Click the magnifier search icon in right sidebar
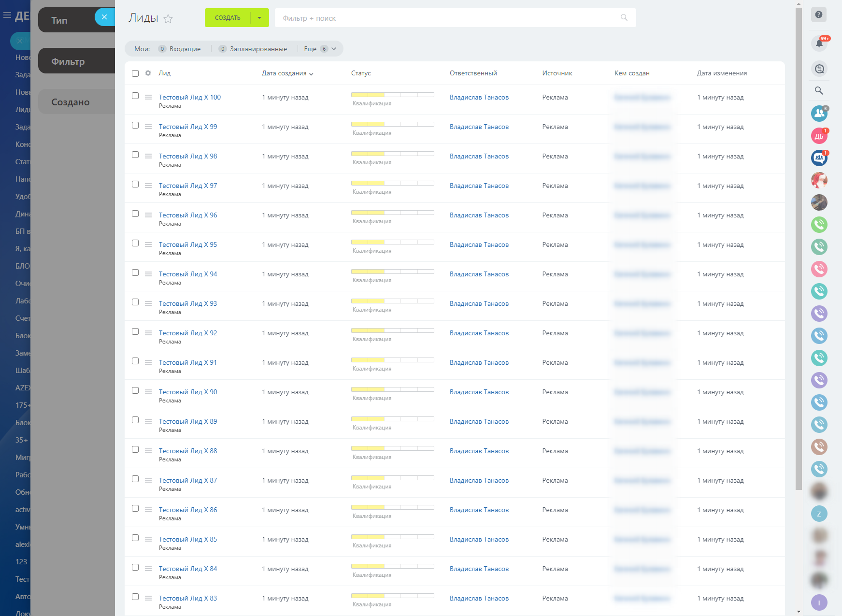 pyautogui.click(x=819, y=90)
